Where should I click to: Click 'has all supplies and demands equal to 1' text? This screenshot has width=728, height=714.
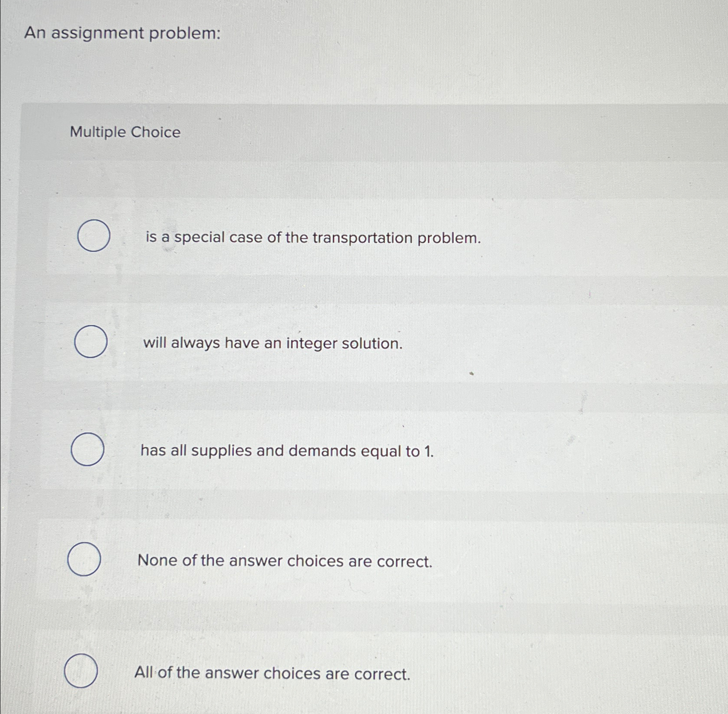[x=288, y=452]
